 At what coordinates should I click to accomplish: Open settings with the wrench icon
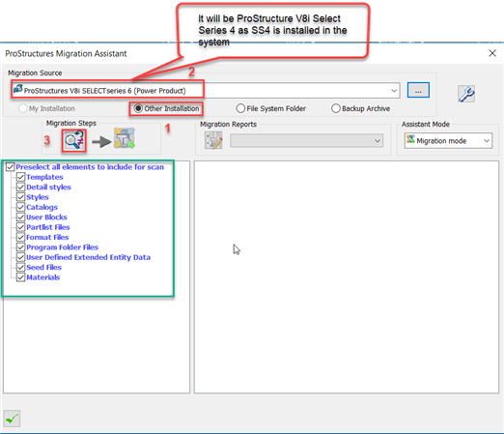466,94
